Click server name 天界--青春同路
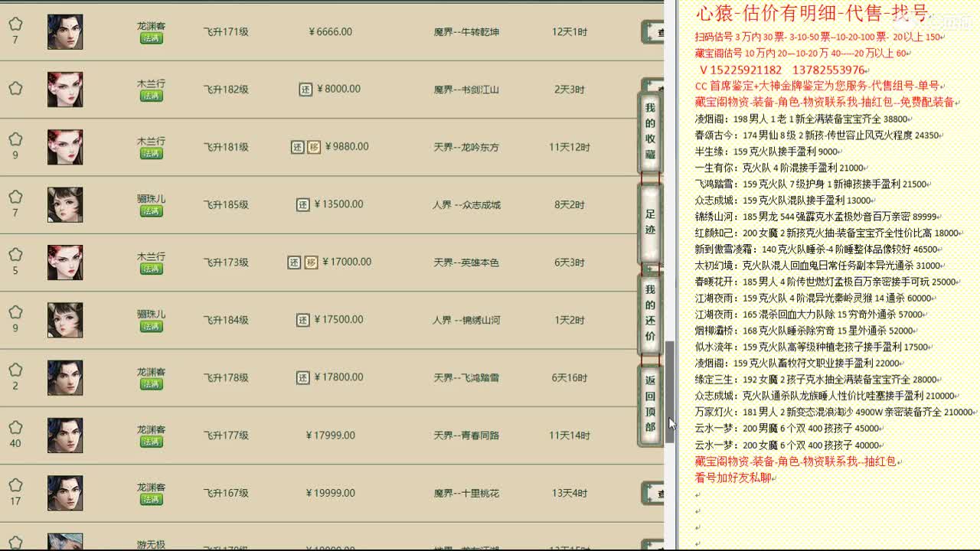 click(x=466, y=435)
